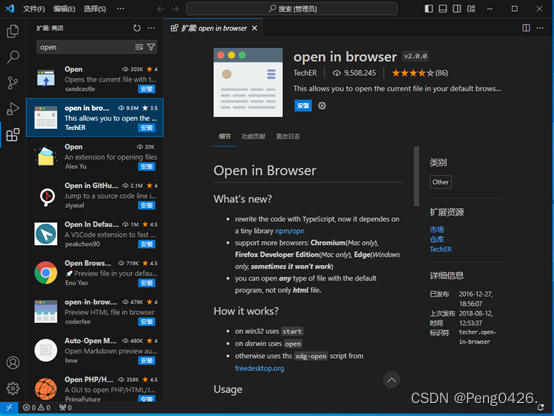The width and height of the screenshot is (554, 416).
Task: Select open-in-browser by coderfee
Action: (95, 311)
